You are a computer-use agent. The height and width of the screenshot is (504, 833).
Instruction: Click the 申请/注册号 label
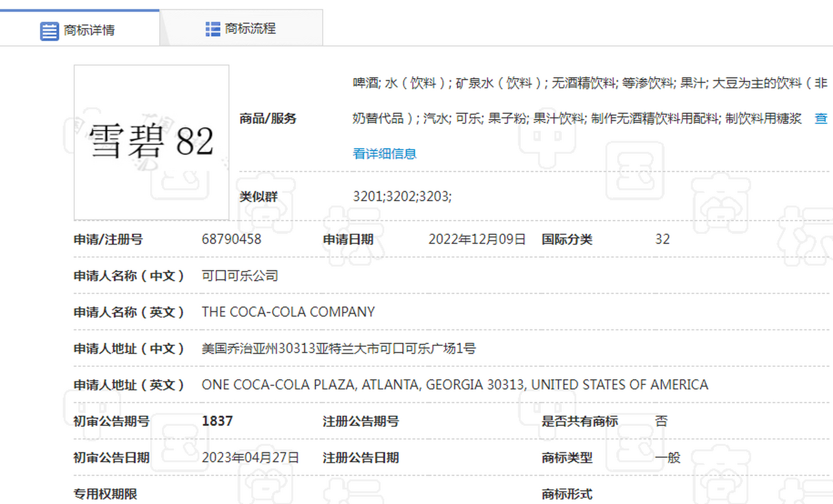pos(108,239)
